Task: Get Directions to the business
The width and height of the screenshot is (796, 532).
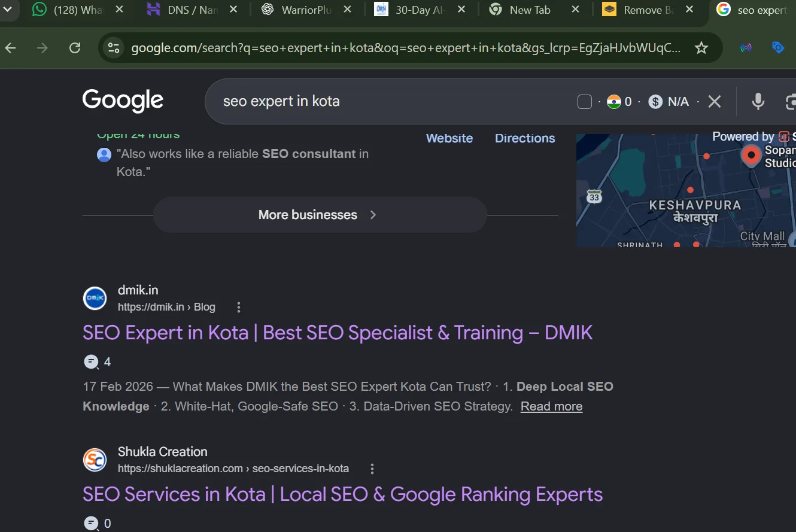Action: [525, 138]
